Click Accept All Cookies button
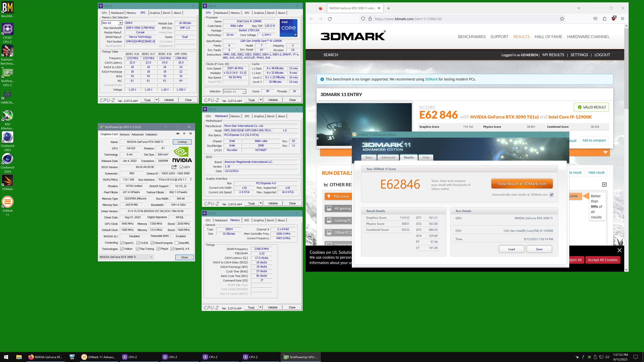The image size is (644, 362). click(602, 260)
